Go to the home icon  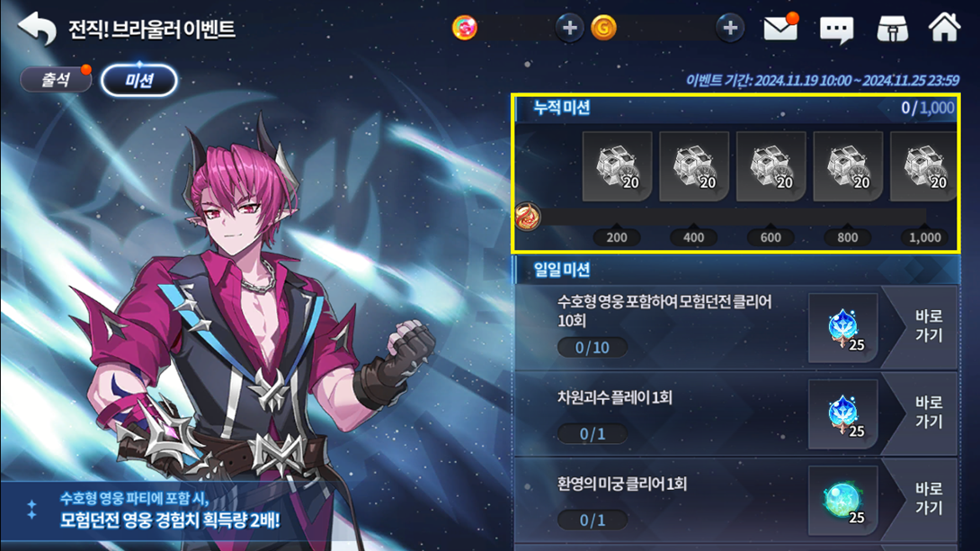click(x=944, y=28)
